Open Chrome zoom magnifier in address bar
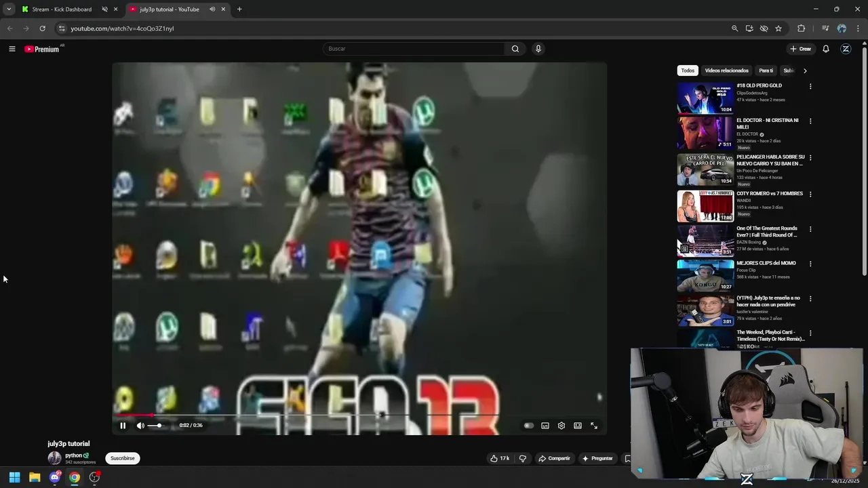 coord(734,28)
